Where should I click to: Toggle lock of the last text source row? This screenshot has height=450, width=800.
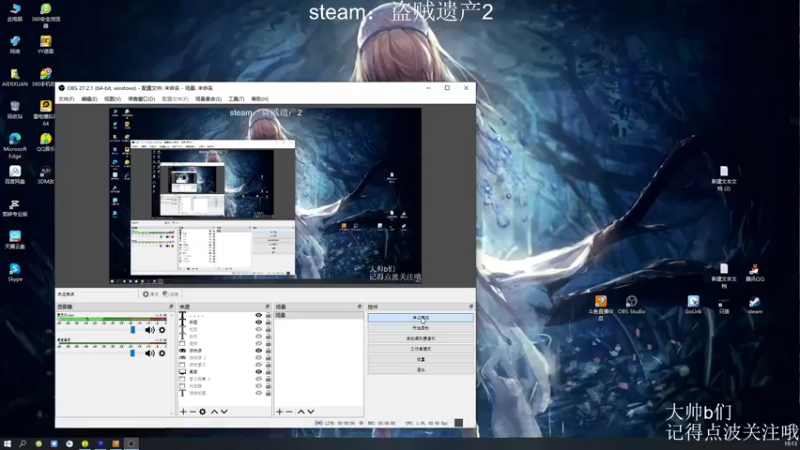(x=268, y=393)
